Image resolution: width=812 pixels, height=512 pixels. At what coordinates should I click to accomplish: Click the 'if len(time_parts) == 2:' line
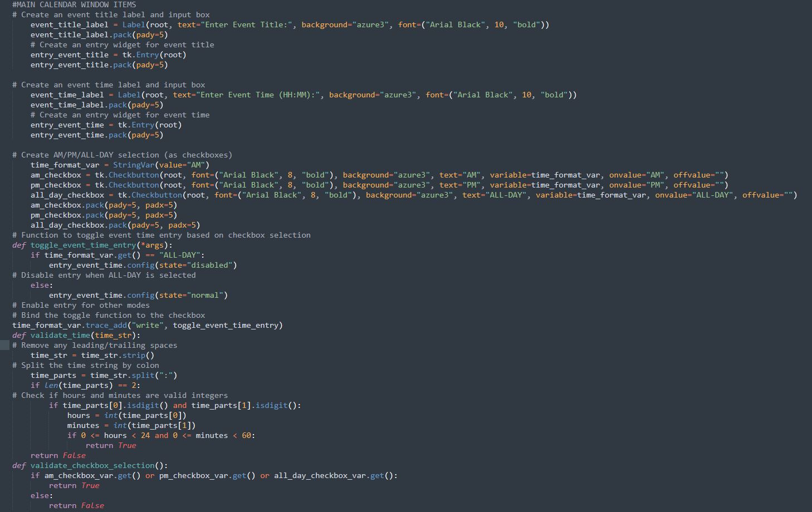click(x=86, y=385)
